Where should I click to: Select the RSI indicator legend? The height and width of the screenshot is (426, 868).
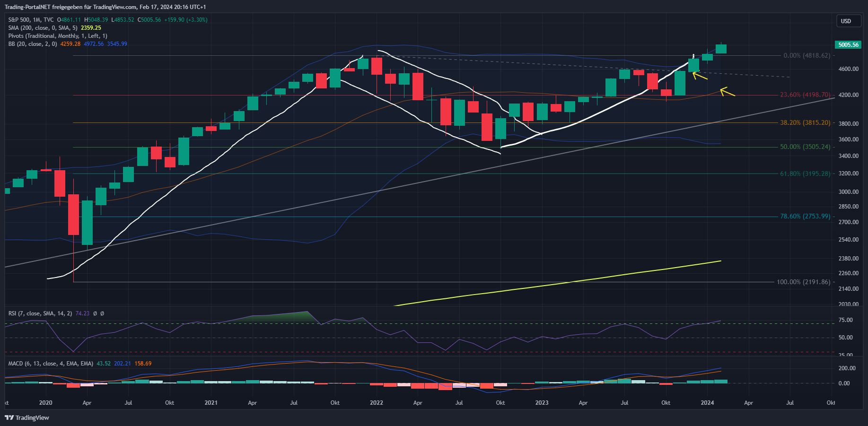[x=40, y=313]
